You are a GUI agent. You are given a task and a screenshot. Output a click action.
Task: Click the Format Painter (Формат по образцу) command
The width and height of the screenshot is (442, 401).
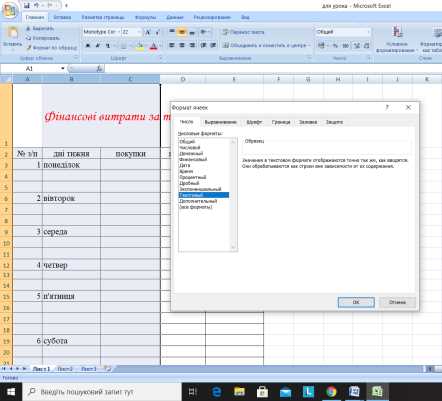pos(51,48)
